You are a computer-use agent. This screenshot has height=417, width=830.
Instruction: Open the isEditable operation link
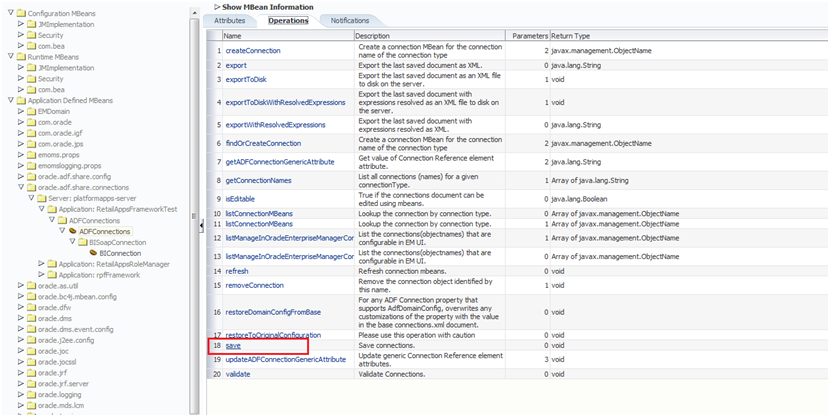[240, 199]
